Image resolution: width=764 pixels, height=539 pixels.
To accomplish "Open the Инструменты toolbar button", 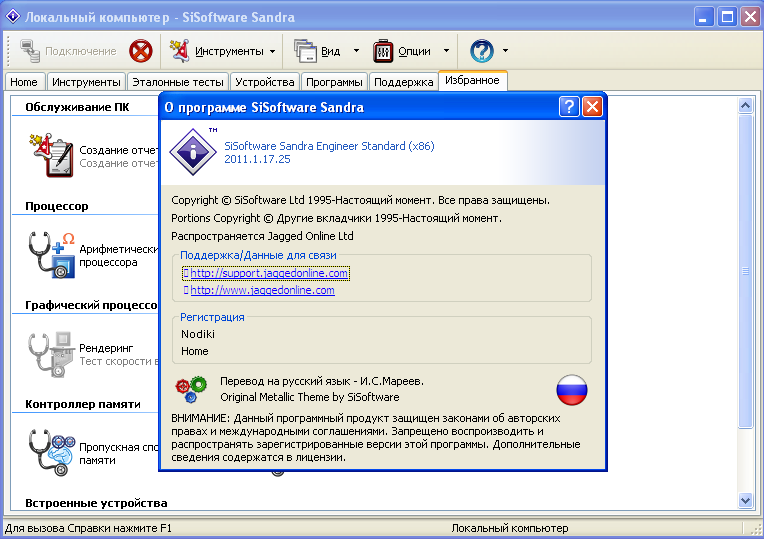I will point(217,51).
